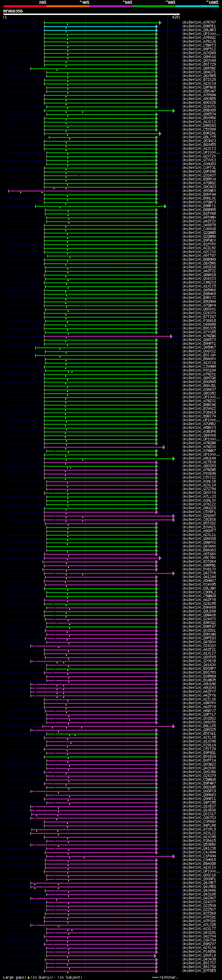Click the cyan ~100% identity legend segment

click(x=197, y=6)
